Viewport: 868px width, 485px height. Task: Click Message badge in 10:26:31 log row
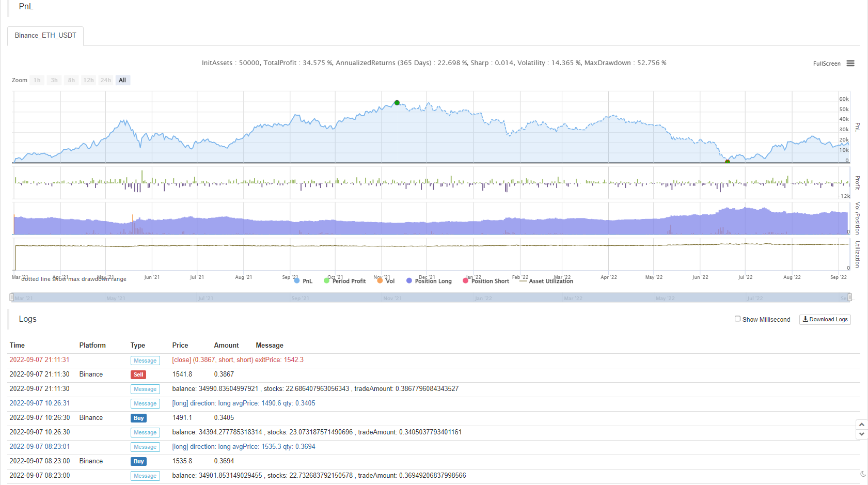click(x=145, y=403)
